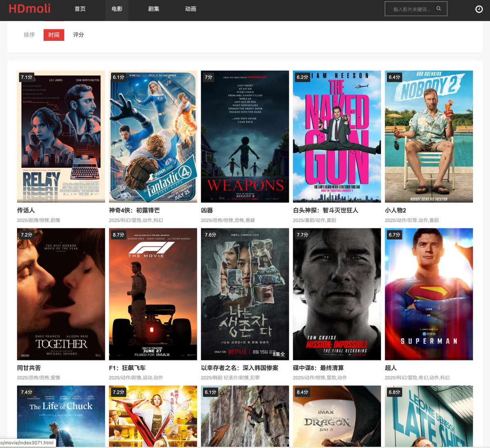Click the 白头神探：智斗灭世狂人 title link
Screen dimensions: 490x448
tap(325, 210)
